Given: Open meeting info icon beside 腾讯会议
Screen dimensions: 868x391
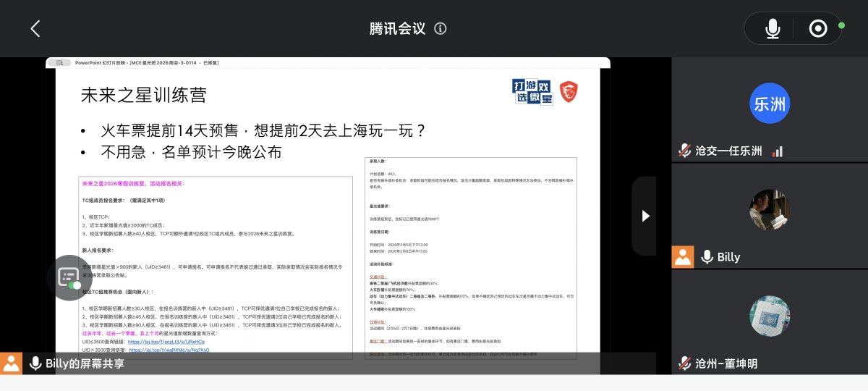Looking at the screenshot, I should 440,29.
